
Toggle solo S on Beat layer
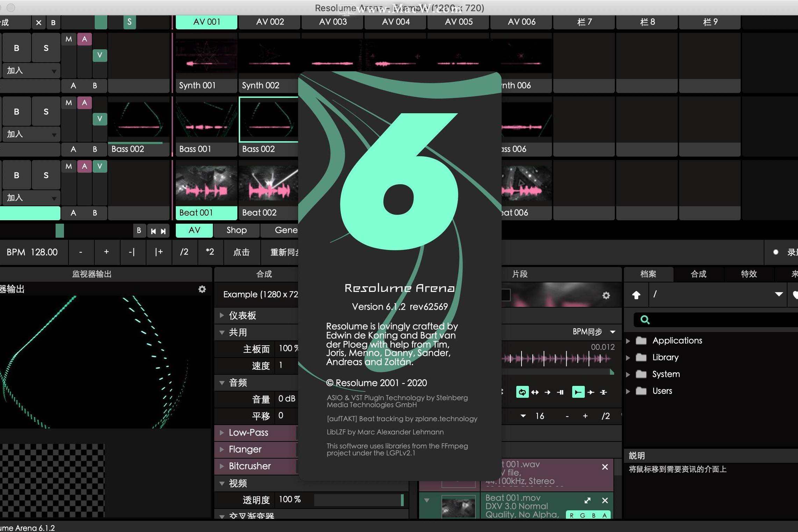click(x=46, y=175)
